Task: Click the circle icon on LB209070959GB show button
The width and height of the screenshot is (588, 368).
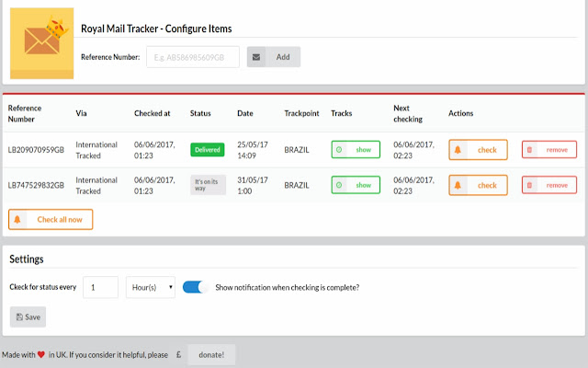Action: click(x=339, y=149)
